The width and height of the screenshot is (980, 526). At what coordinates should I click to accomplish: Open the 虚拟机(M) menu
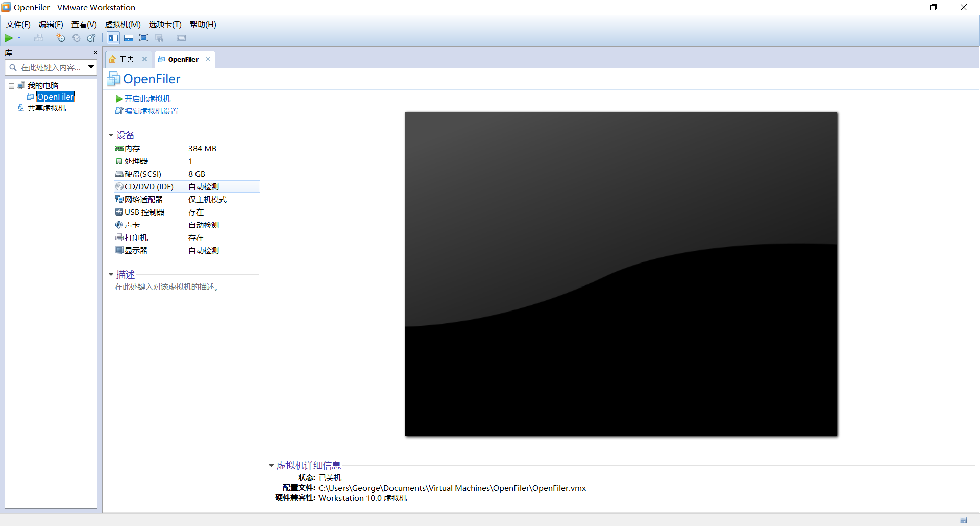(123, 24)
